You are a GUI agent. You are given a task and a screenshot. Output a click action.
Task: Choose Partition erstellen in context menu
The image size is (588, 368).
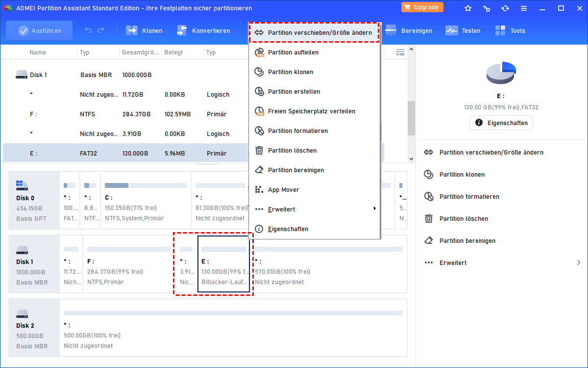tap(314, 91)
